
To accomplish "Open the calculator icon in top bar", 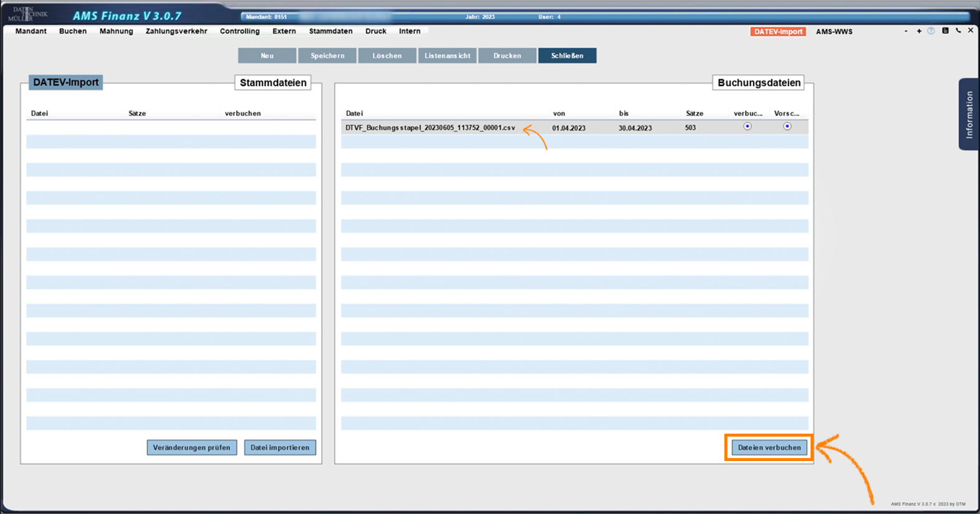I will tap(945, 31).
